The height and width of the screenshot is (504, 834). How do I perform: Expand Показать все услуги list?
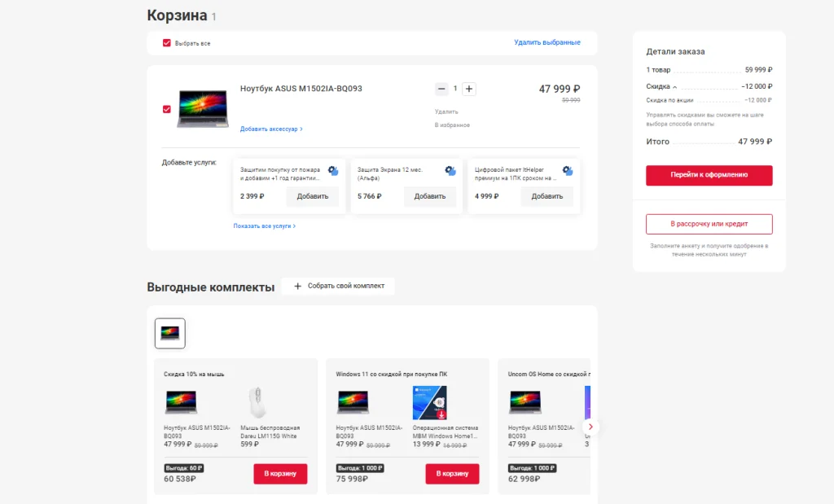coord(264,226)
